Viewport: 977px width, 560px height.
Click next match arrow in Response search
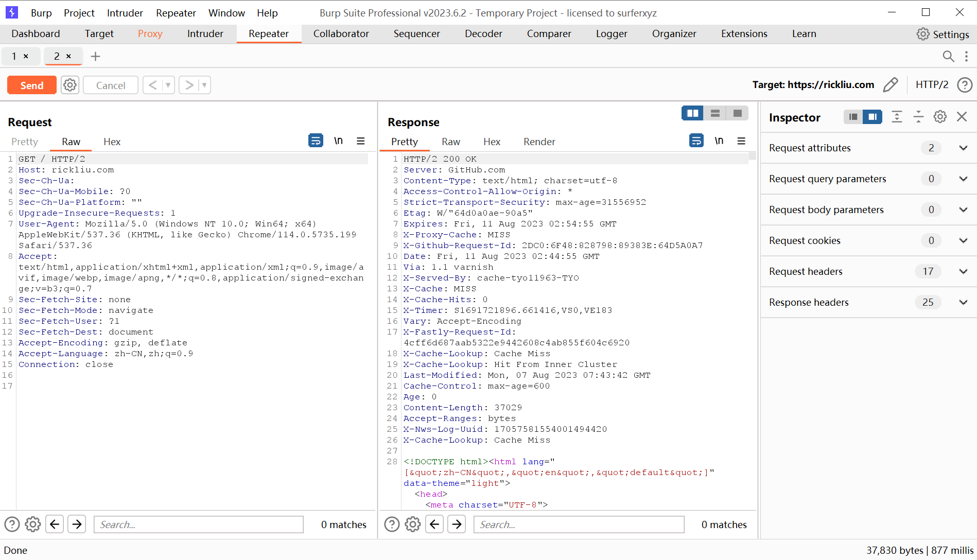pyautogui.click(x=457, y=524)
